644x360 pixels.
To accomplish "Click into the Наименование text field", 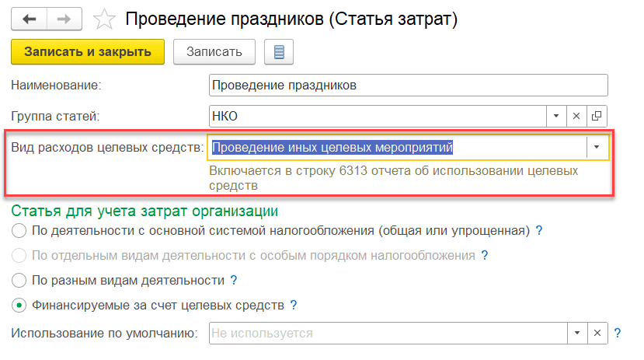I will (409, 85).
